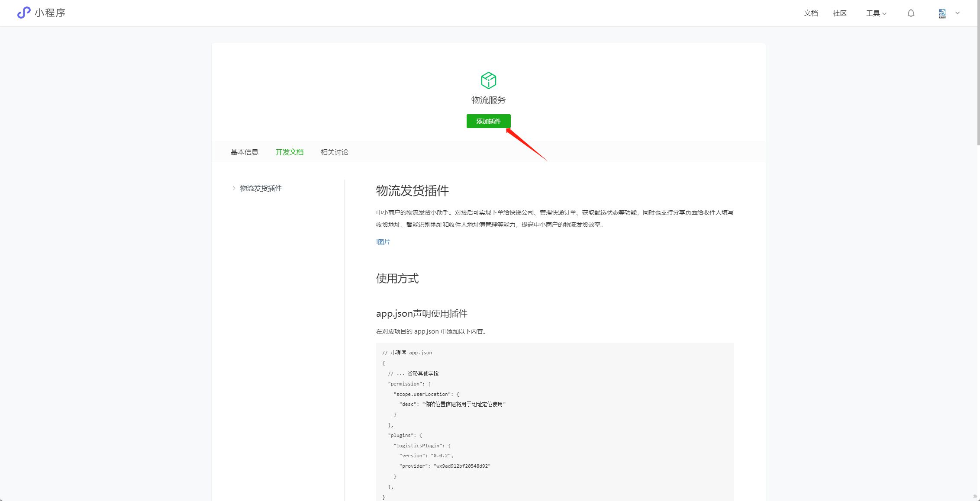The height and width of the screenshot is (501, 980).
Task: Open 文档 in the top navigation
Action: [x=810, y=13]
